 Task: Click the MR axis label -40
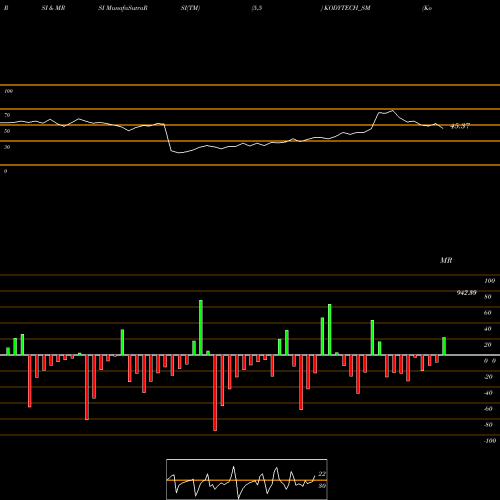(x=488, y=393)
